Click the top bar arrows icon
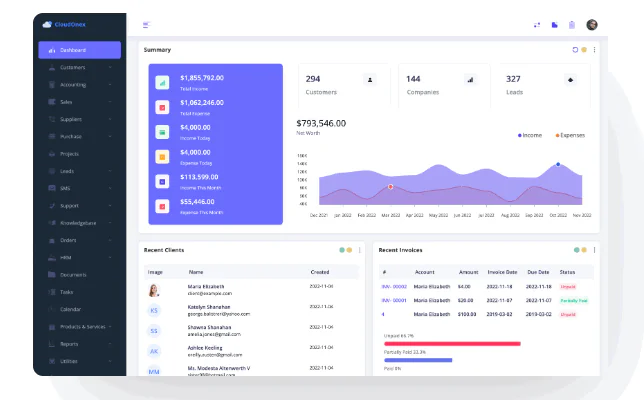The image size is (644, 400). [537, 25]
